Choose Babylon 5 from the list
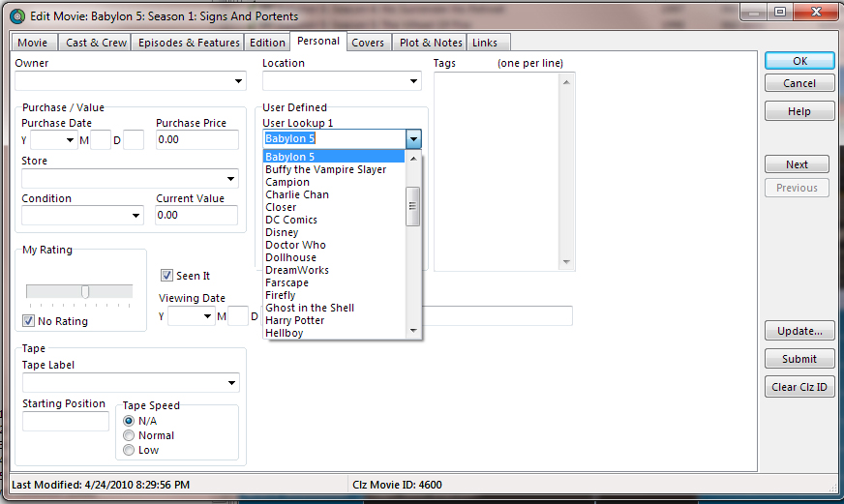The height and width of the screenshot is (504, 844). 334,157
